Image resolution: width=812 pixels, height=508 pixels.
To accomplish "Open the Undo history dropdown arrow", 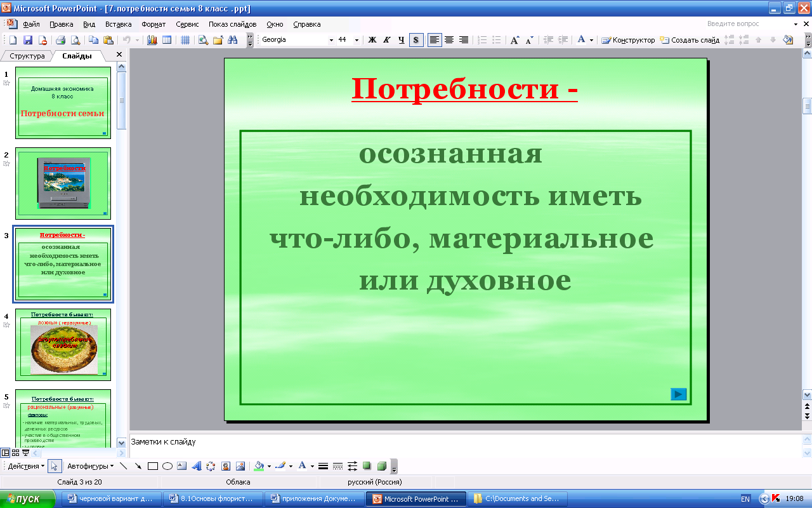I will tap(138, 40).
